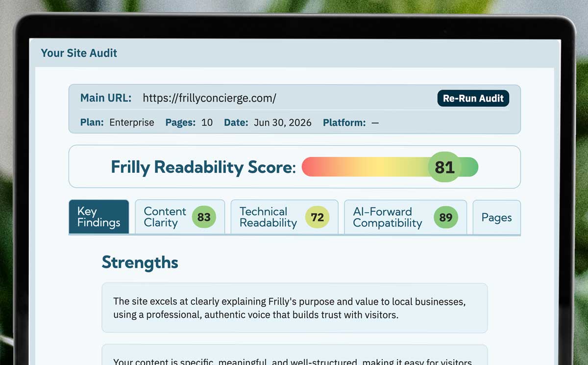Screen dimensions: 588x365
Task: Click the Frilly Readability Score label
Action: pyautogui.click(x=203, y=167)
